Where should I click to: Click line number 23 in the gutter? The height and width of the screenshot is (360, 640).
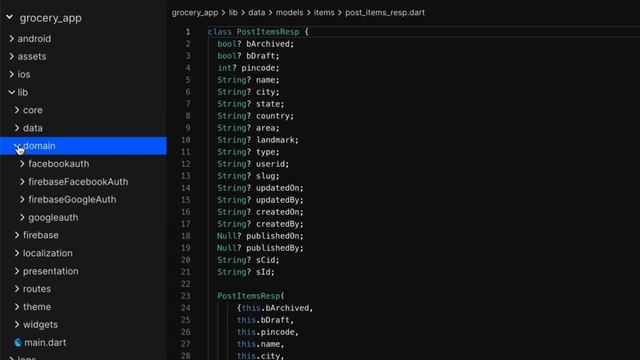pyautogui.click(x=185, y=296)
